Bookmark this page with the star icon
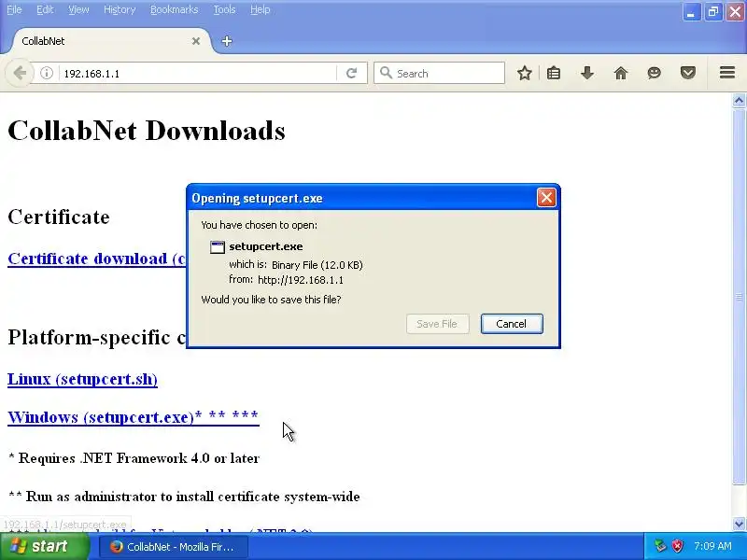Image resolution: width=747 pixels, height=560 pixels. (x=525, y=73)
